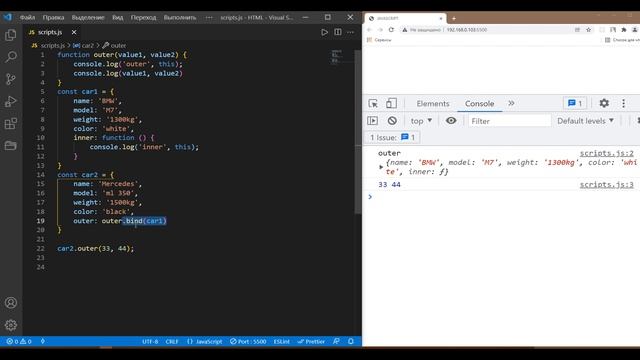
Task: Reload the page in Chrome
Action: [391, 30]
